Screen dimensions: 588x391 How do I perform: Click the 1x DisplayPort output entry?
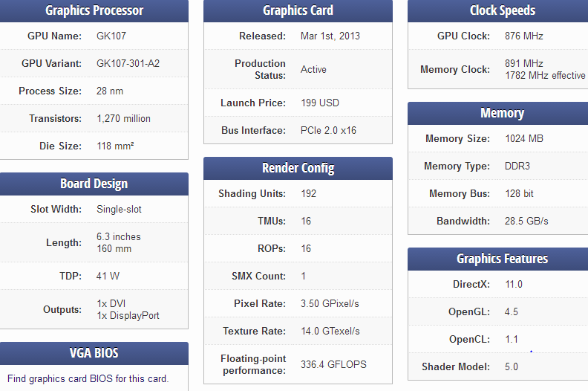128,315
